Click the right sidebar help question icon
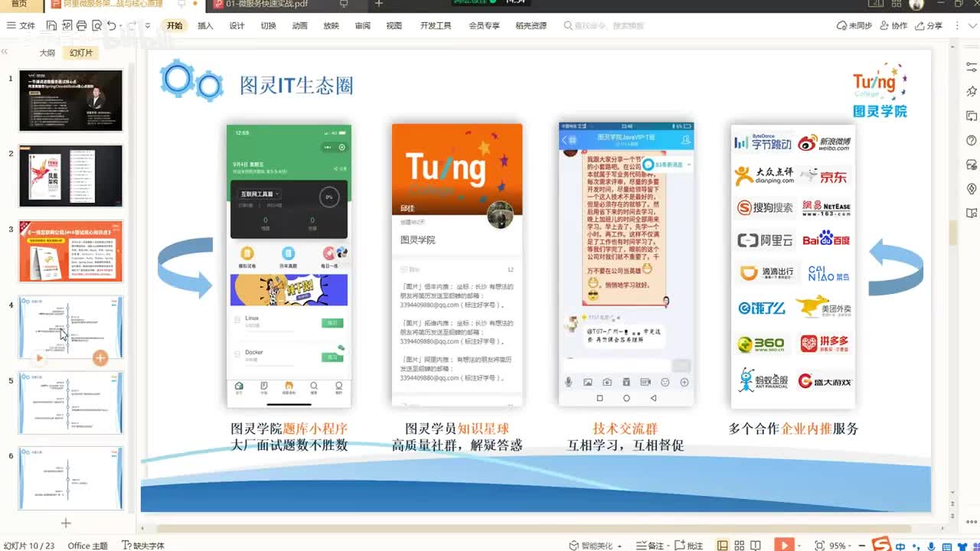This screenshot has width=980, height=551. click(x=972, y=141)
